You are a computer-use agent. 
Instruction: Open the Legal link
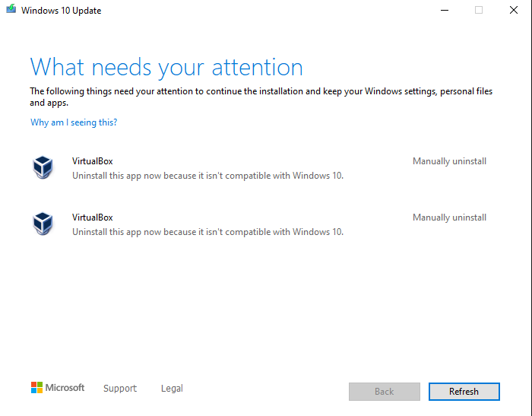(x=172, y=388)
